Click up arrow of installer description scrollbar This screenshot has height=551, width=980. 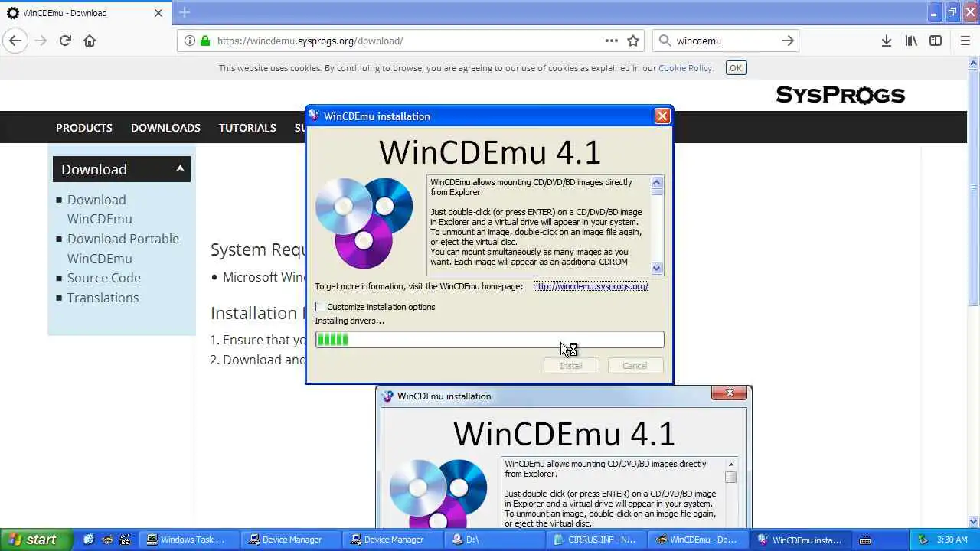pos(656,182)
